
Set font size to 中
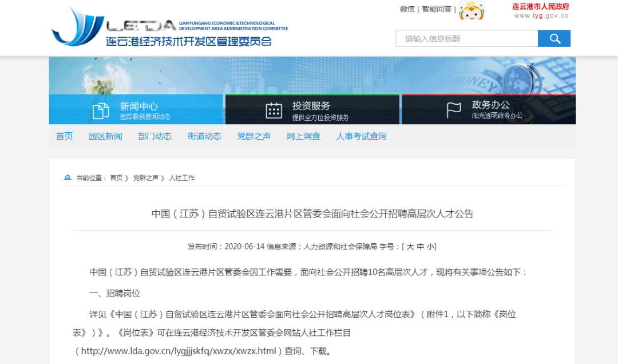[x=421, y=247]
